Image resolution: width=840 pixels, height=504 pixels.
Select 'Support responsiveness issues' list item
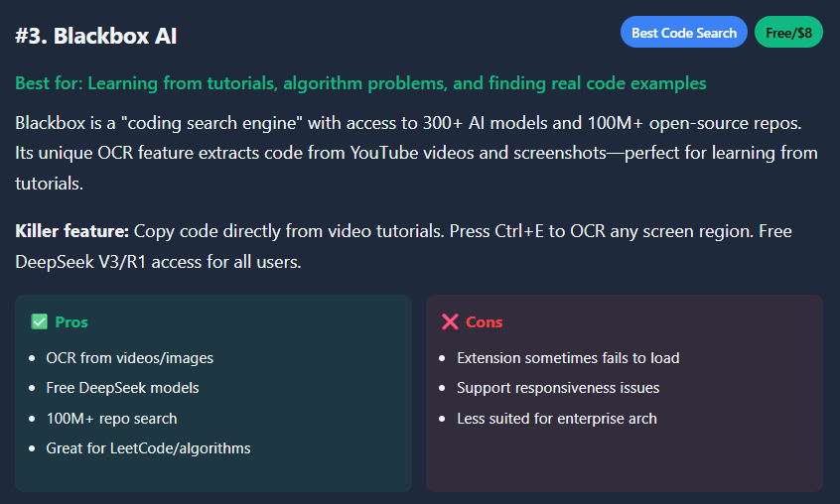coord(558,387)
